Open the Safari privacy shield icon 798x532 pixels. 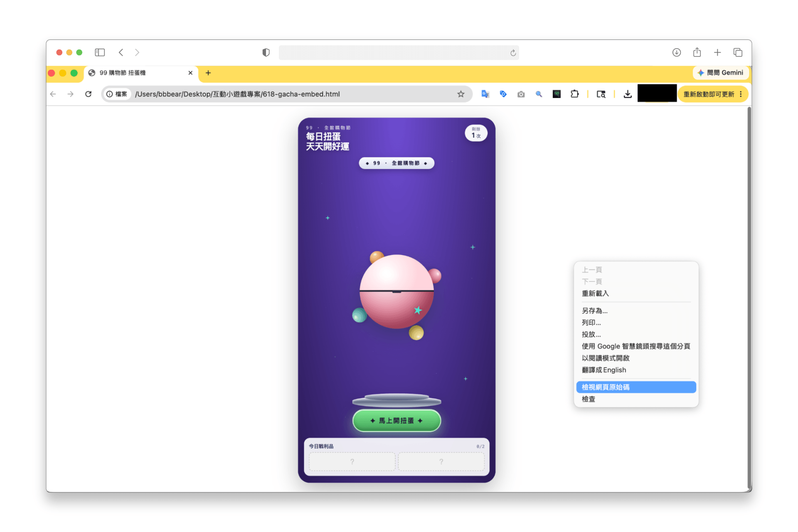point(266,52)
